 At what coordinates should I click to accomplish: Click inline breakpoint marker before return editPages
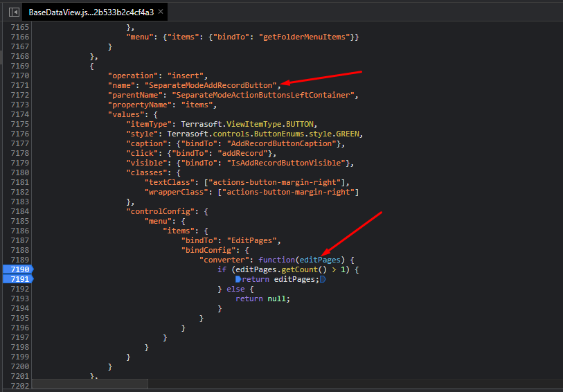(x=238, y=279)
